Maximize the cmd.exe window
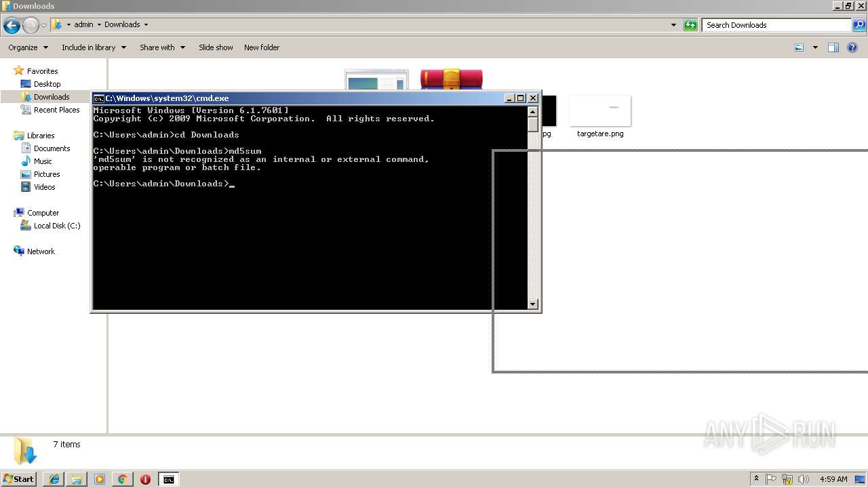This screenshot has height=488, width=868. pos(521,98)
